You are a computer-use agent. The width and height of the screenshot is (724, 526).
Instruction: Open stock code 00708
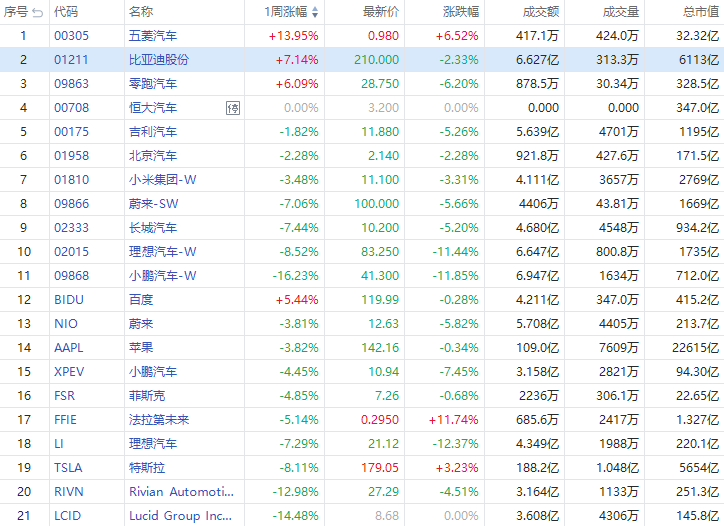tap(72, 108)
